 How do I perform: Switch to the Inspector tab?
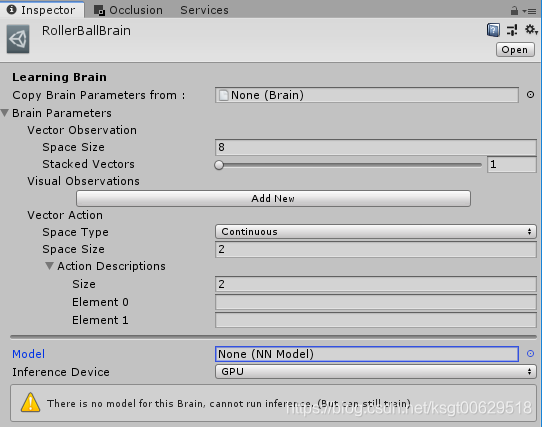click(x=42, y=10)
